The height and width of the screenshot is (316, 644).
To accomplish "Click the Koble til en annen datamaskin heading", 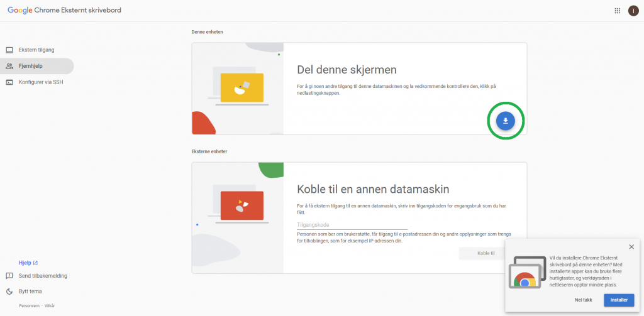I will [373, 189].
